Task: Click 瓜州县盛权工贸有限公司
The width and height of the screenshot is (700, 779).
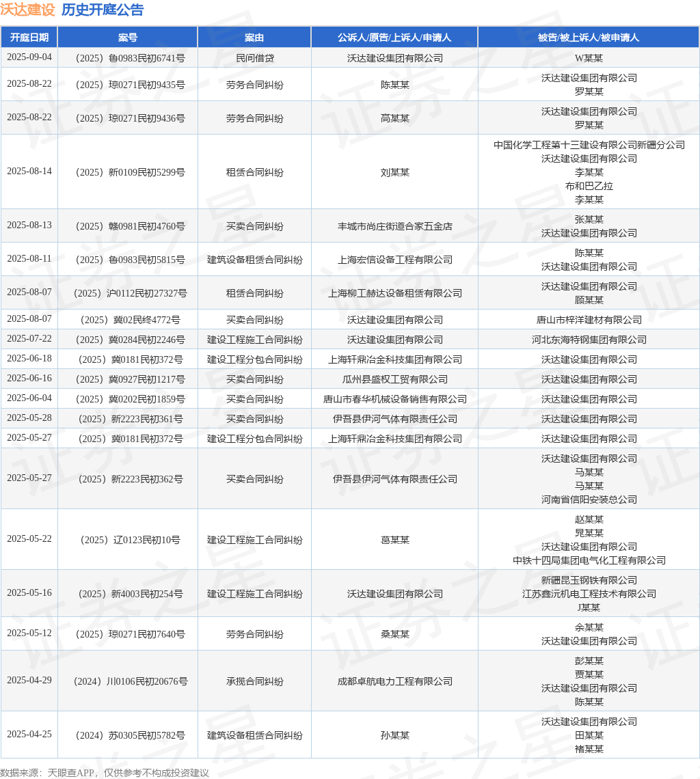Action: 394,379
